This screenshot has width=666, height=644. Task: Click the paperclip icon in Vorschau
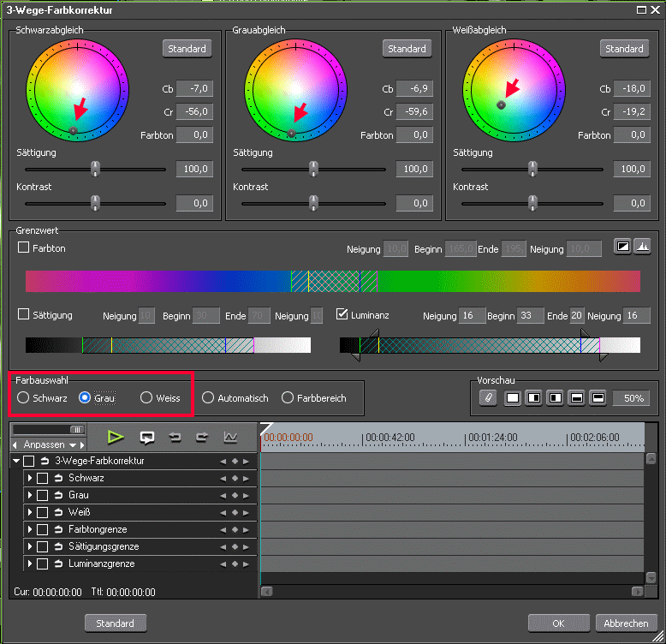489,398
